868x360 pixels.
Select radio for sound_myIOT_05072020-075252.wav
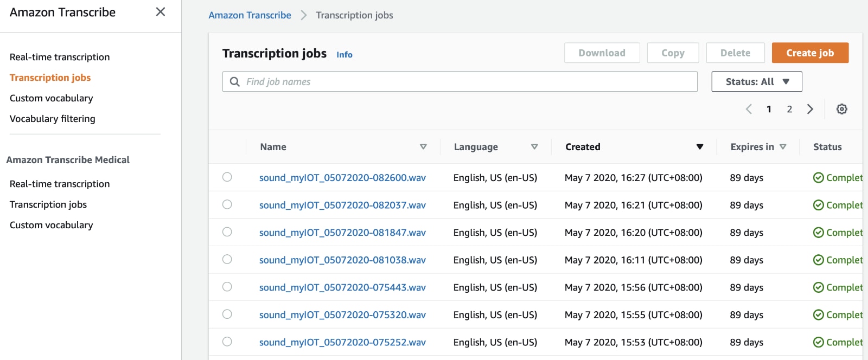pyautogui.click(x=227, y=342)
